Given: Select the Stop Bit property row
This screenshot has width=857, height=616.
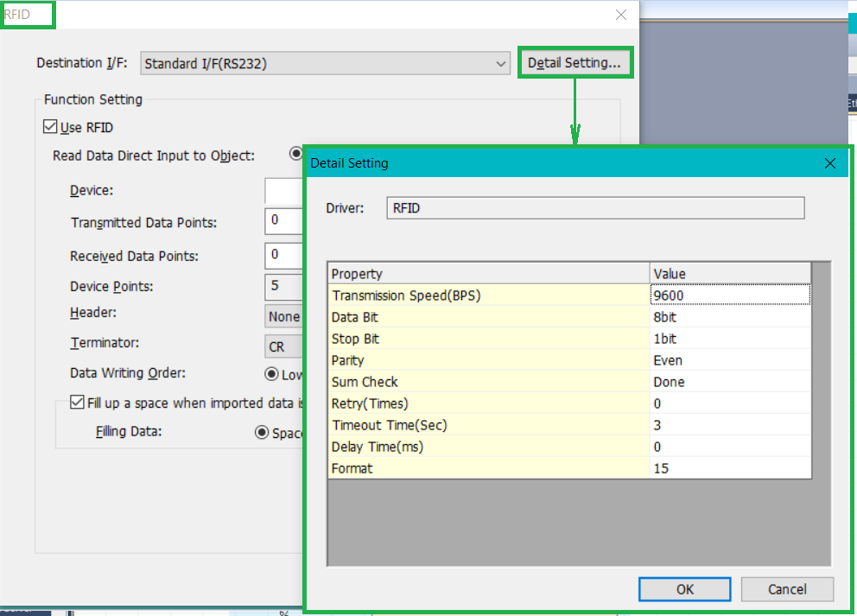Looking at the screenshot, I should click(489, 339).
